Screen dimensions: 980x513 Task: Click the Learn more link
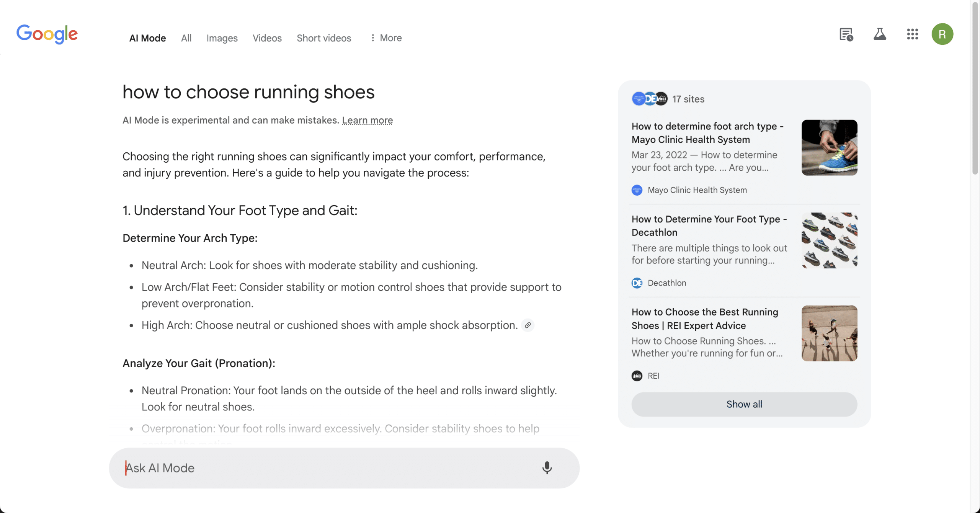367,120
